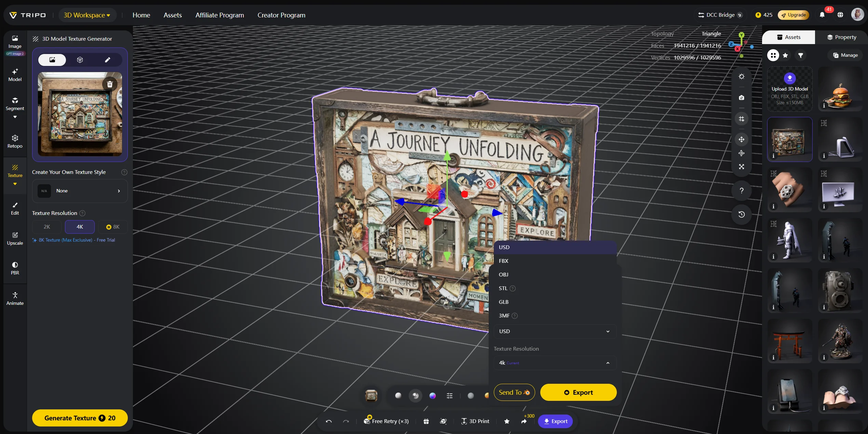The width and height of the screenshot is (868, 434).
Task: Open the 3D Workspace dropdown
Action: click(87, 15)
